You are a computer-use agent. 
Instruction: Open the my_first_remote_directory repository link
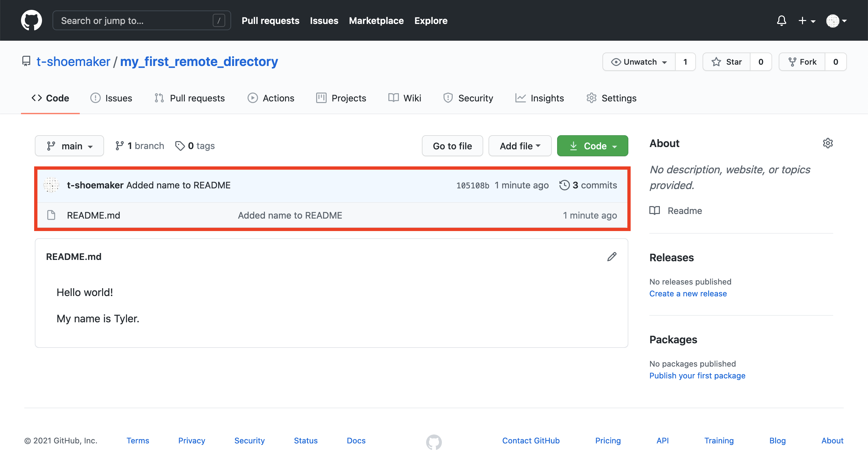point(199,61)
